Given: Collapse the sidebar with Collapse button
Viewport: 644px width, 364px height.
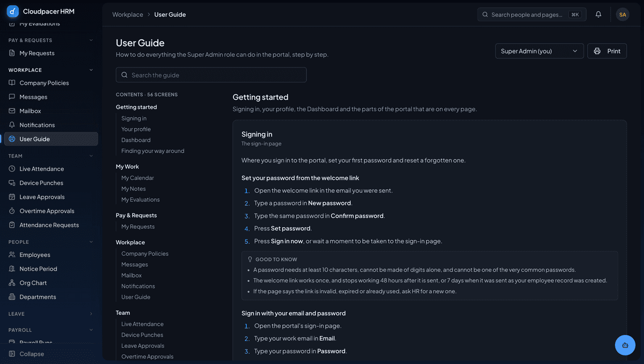Looking at the screenshot, I should 51,354.
